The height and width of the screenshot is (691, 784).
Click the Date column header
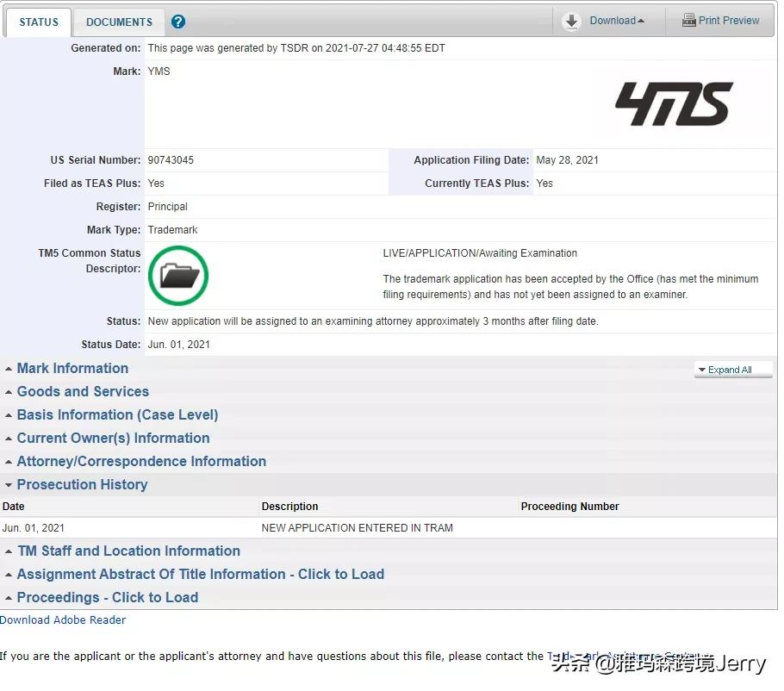[x=14, y=507]
